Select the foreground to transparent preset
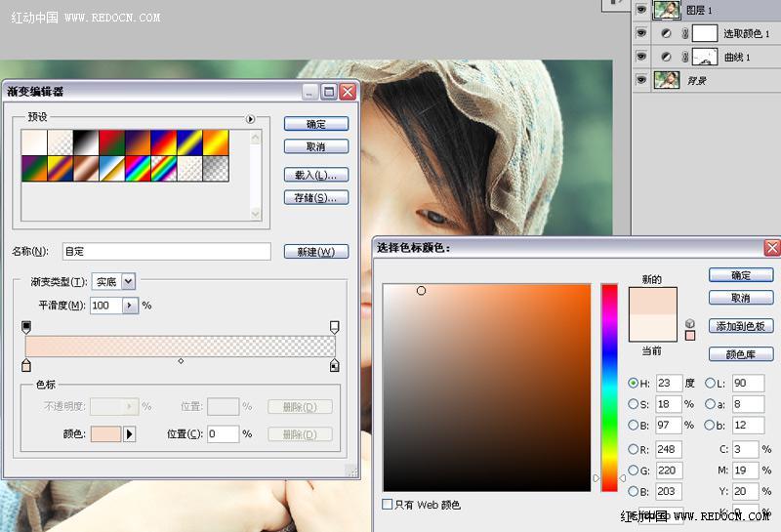The width and height of the screenshot is (781, 532). pos(61,143)
